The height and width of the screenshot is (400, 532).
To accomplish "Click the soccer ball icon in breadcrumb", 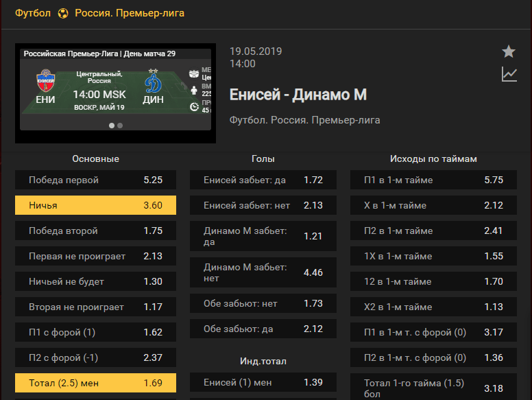I will point(63,13).
